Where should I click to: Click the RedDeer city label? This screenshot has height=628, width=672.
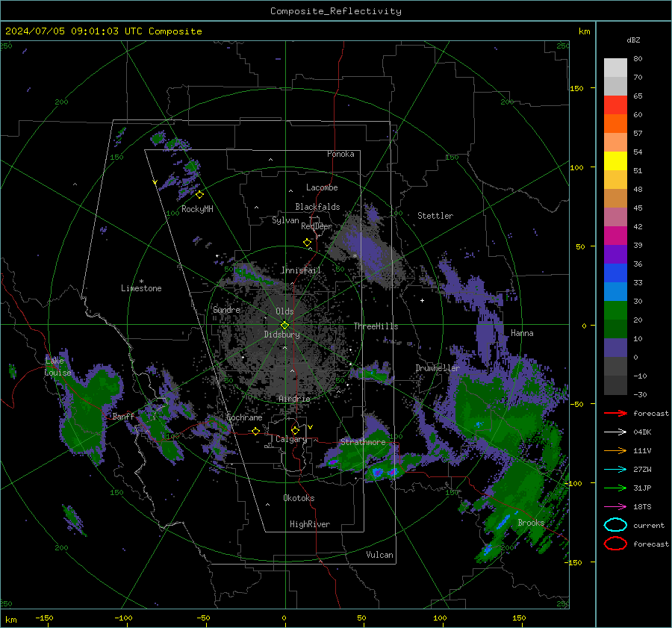pos(317,226)
